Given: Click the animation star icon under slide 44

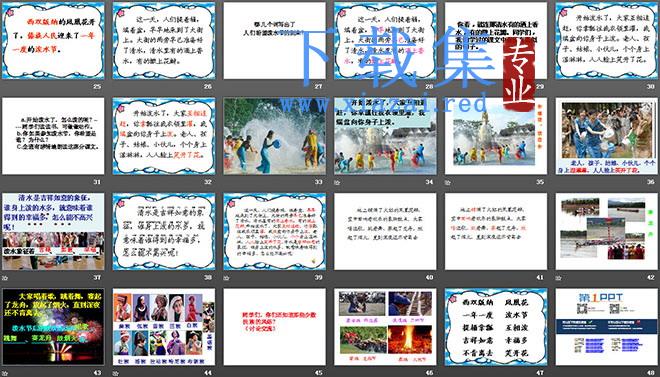Looking at the screenshot, I should (115, 373).
